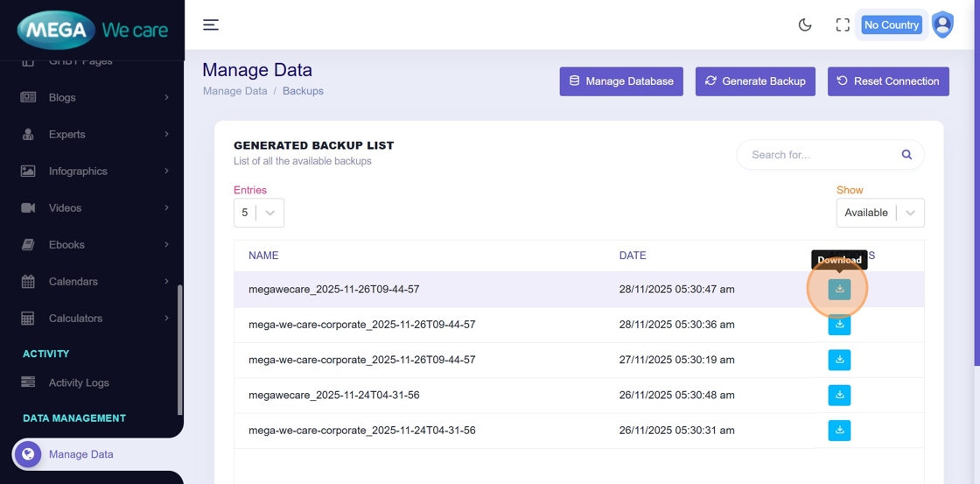Select Manage Data in the sidebar
The width and height of the screenshot is (980, 484).
(x=80, y=454)
